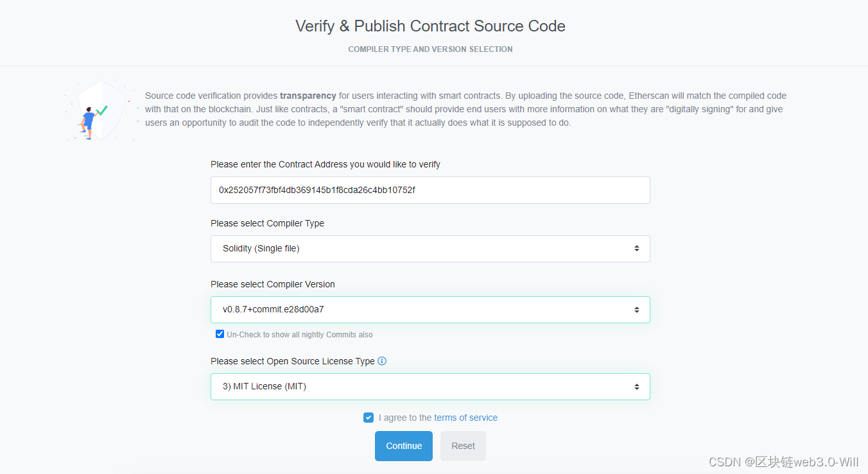Uncheck the nightly commits checkbox
The image size is (868, 474).
(220, 334)
